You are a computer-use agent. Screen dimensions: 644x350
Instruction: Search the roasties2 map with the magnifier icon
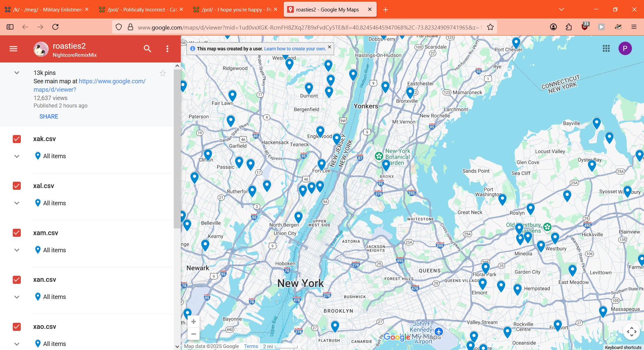(147, 49)
